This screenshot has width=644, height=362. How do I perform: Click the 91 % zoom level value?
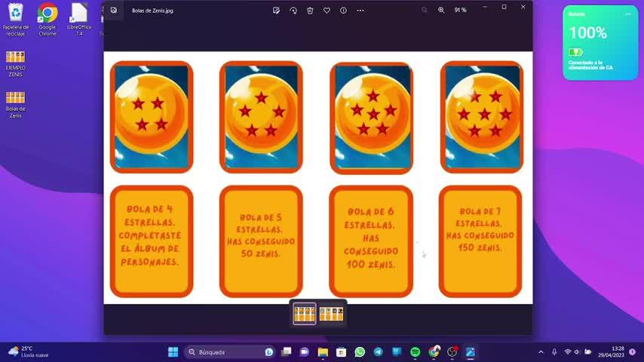click(x=460, y=11)
